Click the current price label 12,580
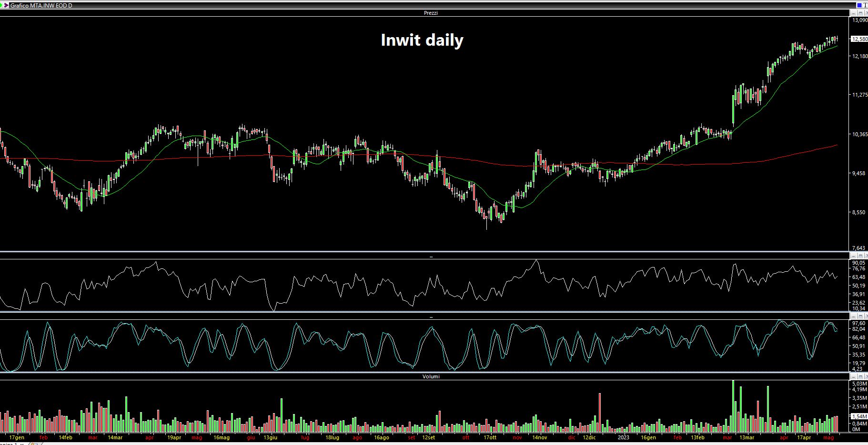The width and height of the screenshot is (868, 445). (x=860, y=39)
